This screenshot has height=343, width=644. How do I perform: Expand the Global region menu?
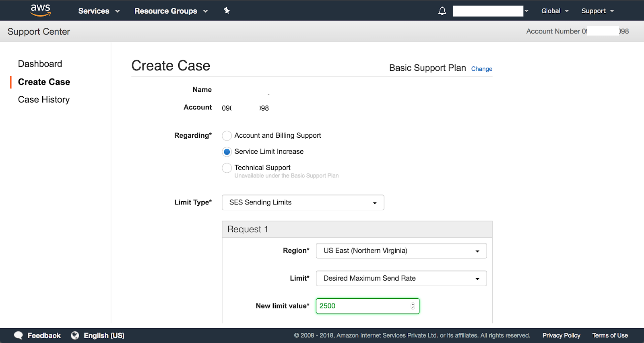(x=554, y=11)
